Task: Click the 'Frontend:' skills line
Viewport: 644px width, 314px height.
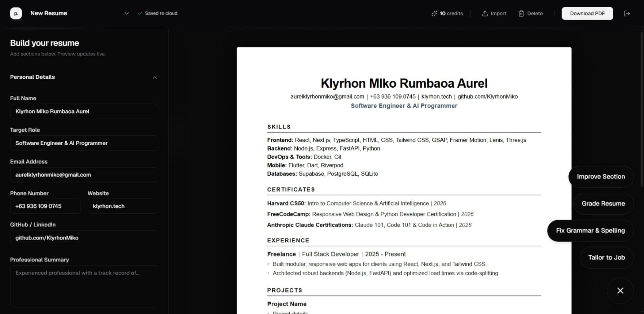Action: 397,140
